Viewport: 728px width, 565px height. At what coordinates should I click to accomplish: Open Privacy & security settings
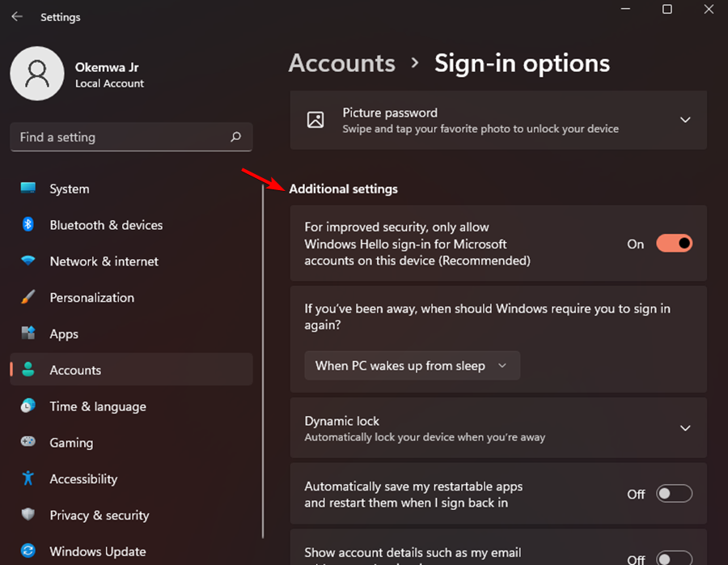coord(29,515)
